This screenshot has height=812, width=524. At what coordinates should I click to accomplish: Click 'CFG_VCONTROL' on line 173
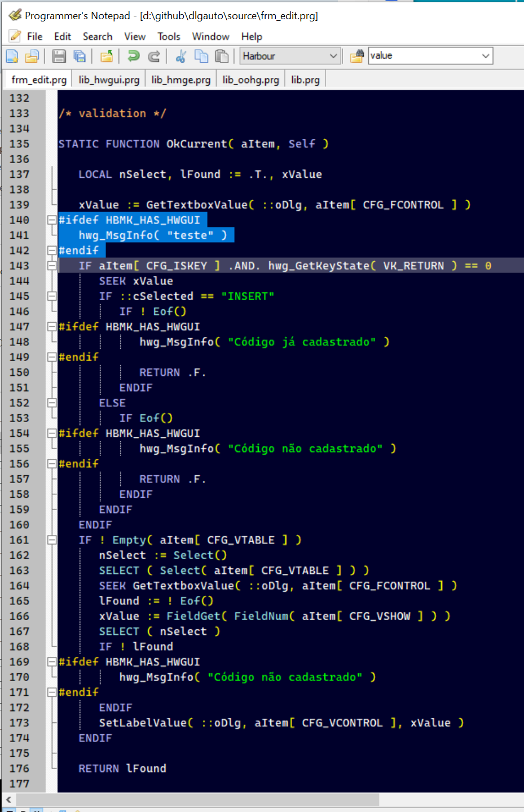coord(342,723)
